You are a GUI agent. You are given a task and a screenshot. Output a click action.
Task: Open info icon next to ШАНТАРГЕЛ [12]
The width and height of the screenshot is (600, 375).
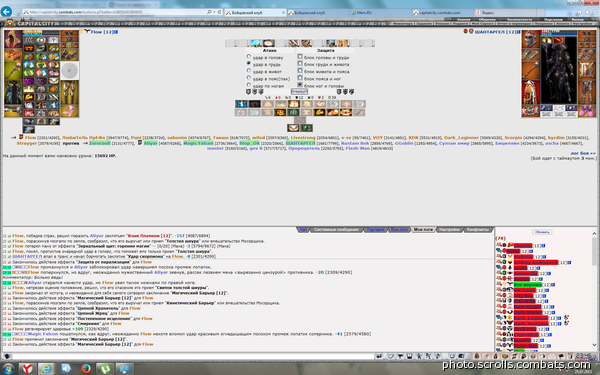[519, 32]
